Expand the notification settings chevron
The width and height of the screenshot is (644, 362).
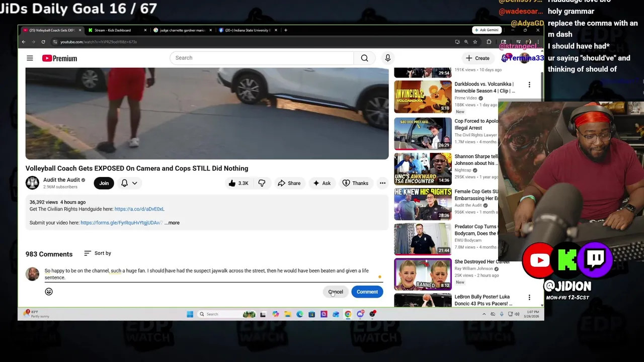point(134,183)
